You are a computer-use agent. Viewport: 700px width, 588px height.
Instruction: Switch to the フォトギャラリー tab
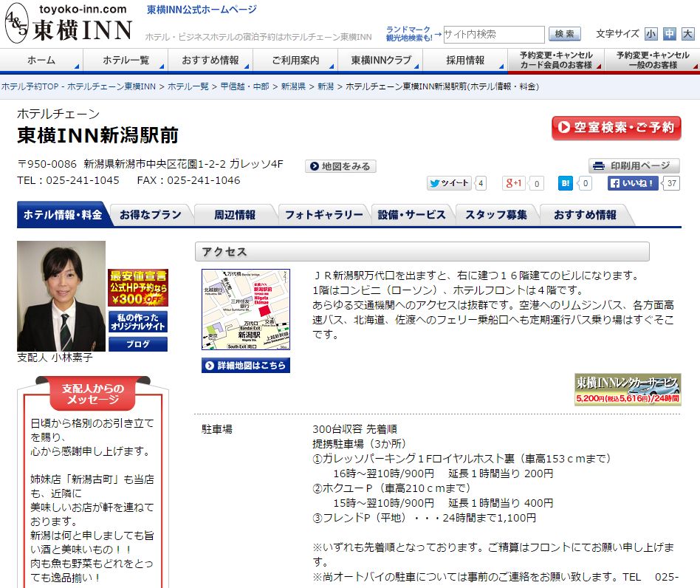[324, 215]
